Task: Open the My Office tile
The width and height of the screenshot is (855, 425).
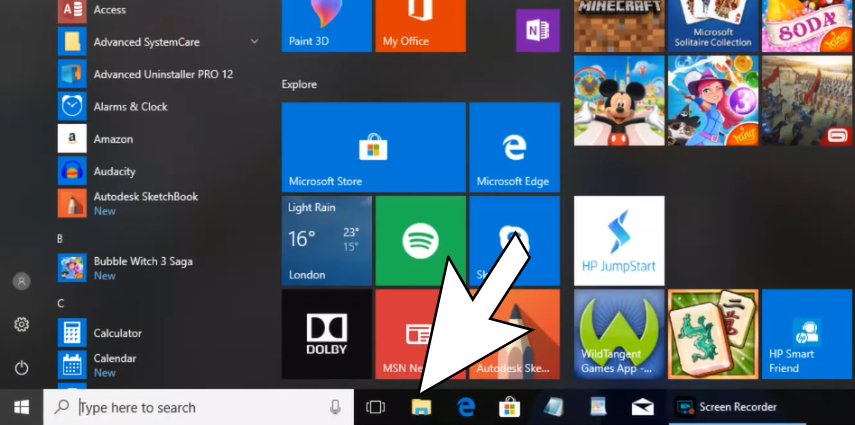Action: click(x=420, y=26)
